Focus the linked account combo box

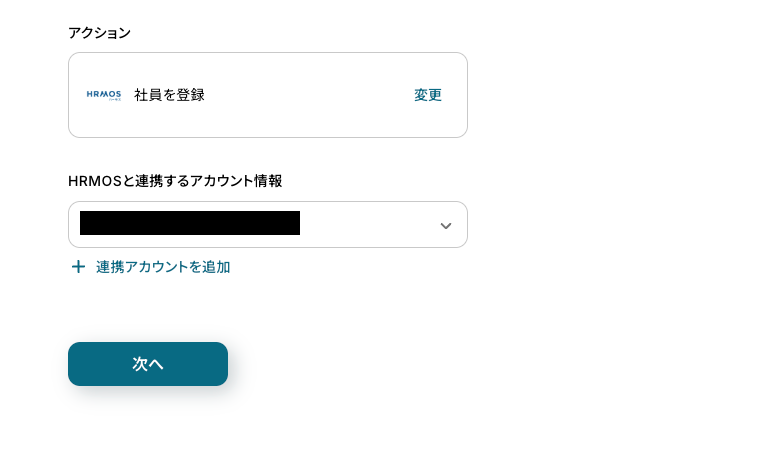point(267,225)
